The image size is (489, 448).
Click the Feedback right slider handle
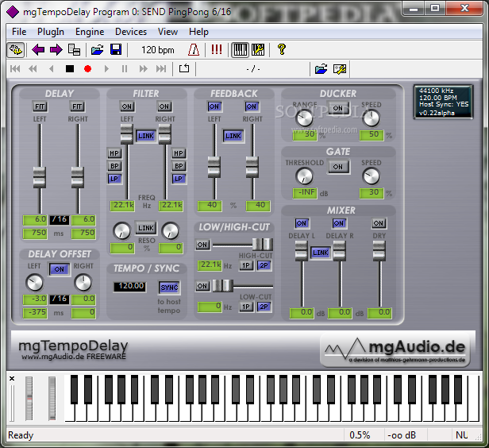coord(252,168)
